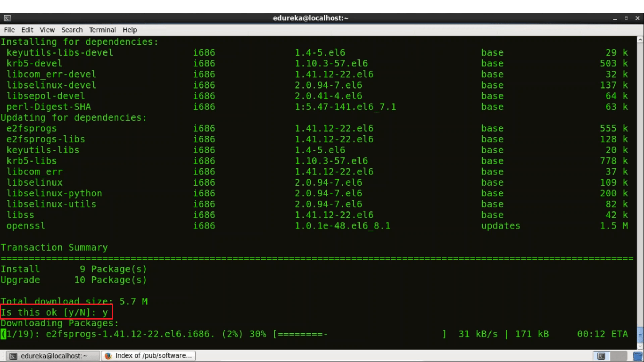Click the terminal vertical scrollbar
Screen dimensions: 644x362
point(640,192)
